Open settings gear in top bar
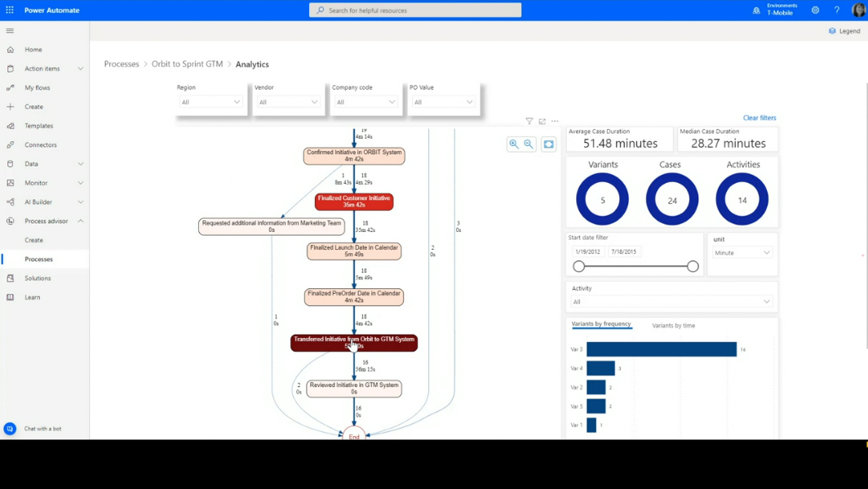The height and width of the screenshot is (489, 868). pyautogui.click(x=816, y=10)
